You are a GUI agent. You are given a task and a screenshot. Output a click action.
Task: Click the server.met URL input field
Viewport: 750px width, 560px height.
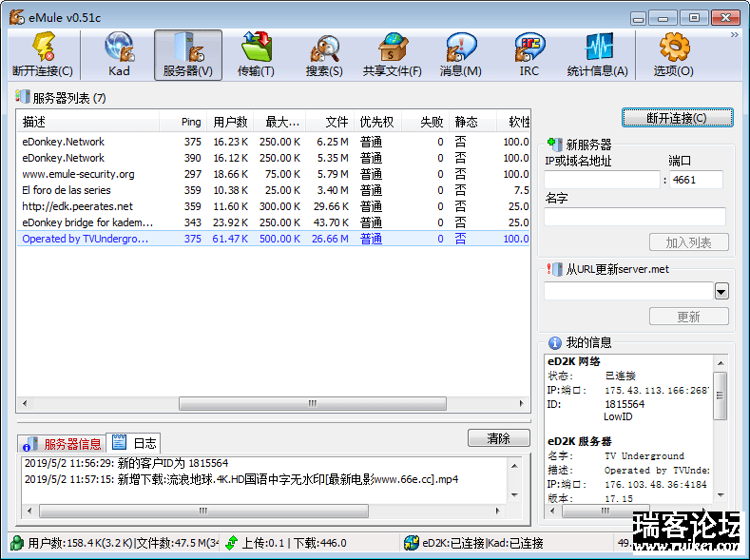coord(628,291)
